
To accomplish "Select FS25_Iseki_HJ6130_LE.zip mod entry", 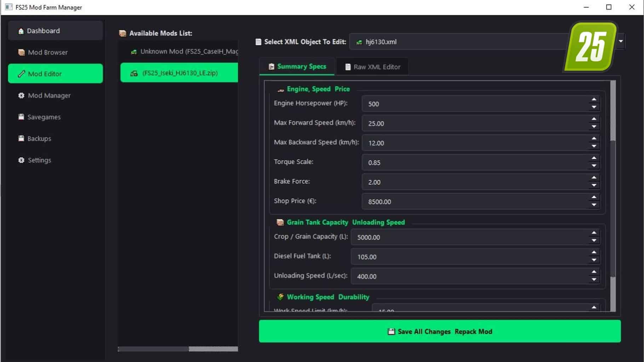I will coord(179,73).
